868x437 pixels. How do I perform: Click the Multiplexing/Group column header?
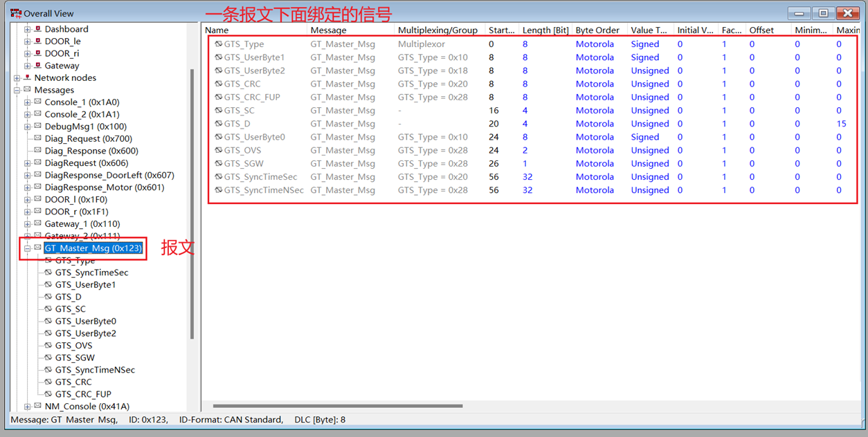pyautogui.click(x=437, y=30)
